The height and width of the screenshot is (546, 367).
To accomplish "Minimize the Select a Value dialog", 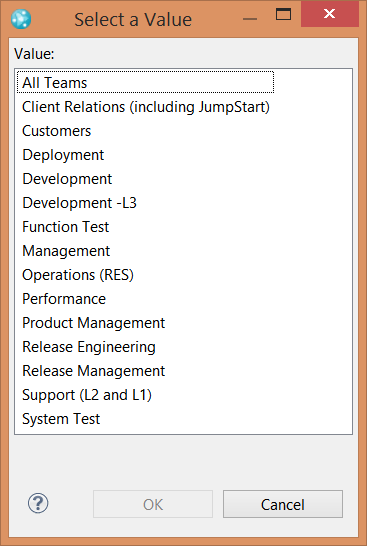I will [250, 18].
